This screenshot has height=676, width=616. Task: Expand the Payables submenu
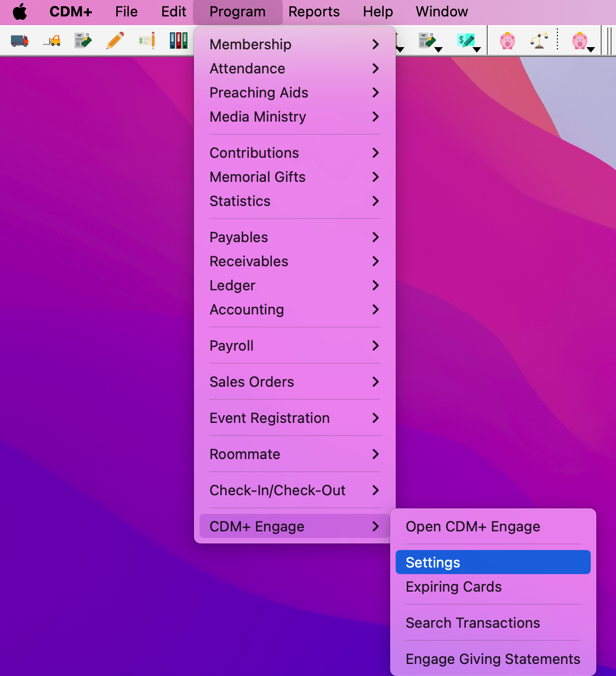(x=295, y=237)
